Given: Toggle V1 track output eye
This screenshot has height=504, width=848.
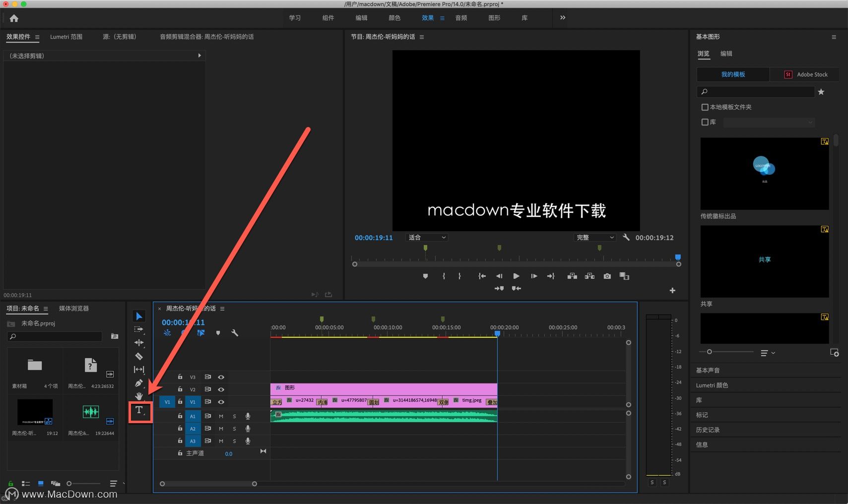Looking at the screenshot, I should 221,402.
